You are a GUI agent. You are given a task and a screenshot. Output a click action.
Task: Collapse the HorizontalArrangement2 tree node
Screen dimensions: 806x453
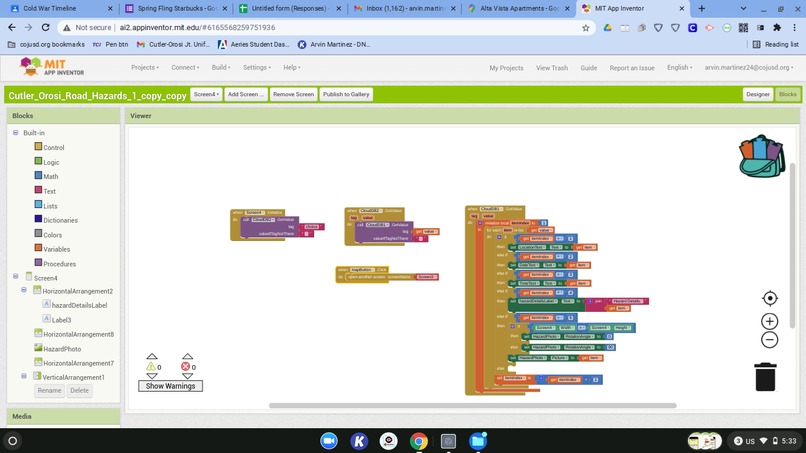(24, 290)
